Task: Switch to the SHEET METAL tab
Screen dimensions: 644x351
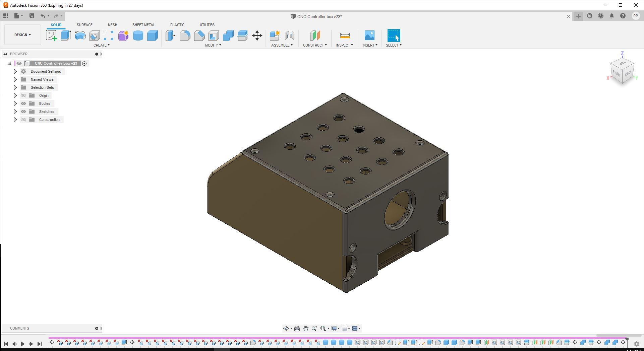Action: [x=143, y=25]
